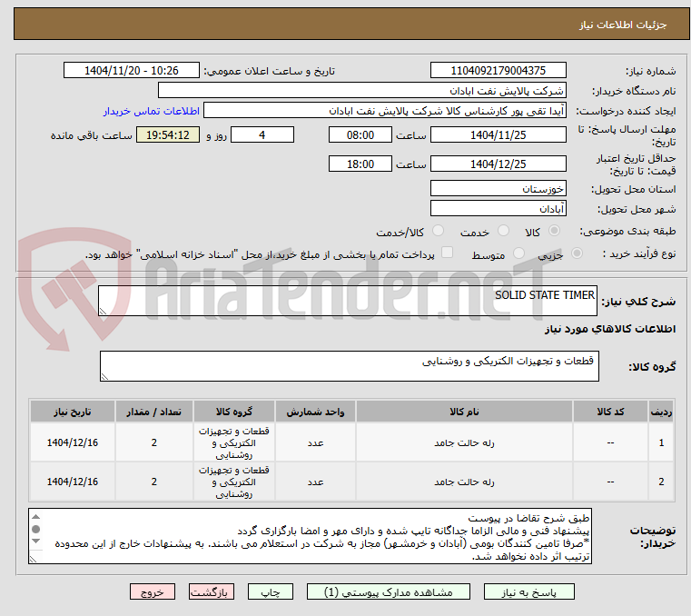The width and height of the screenshot is (691, 616).
Task: Click resize handle of گروه کالا box
Action: click(104, 376)
